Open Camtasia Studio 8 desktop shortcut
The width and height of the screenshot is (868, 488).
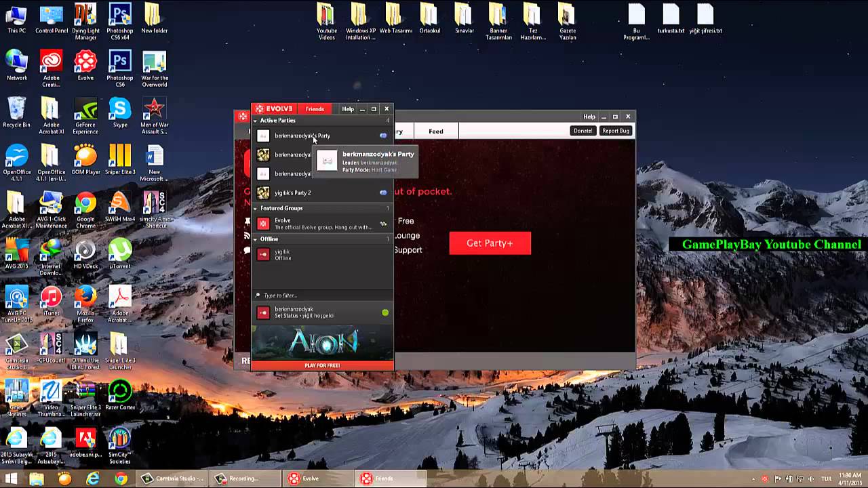coord(16,352)
